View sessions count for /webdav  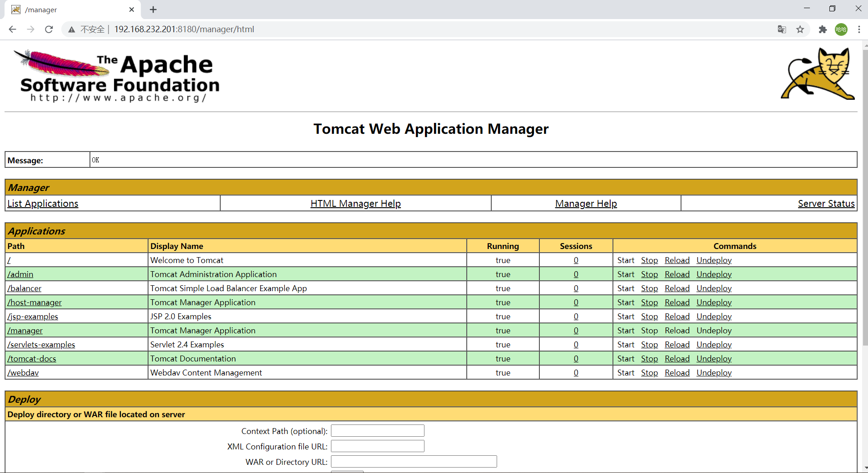[576, 373]
